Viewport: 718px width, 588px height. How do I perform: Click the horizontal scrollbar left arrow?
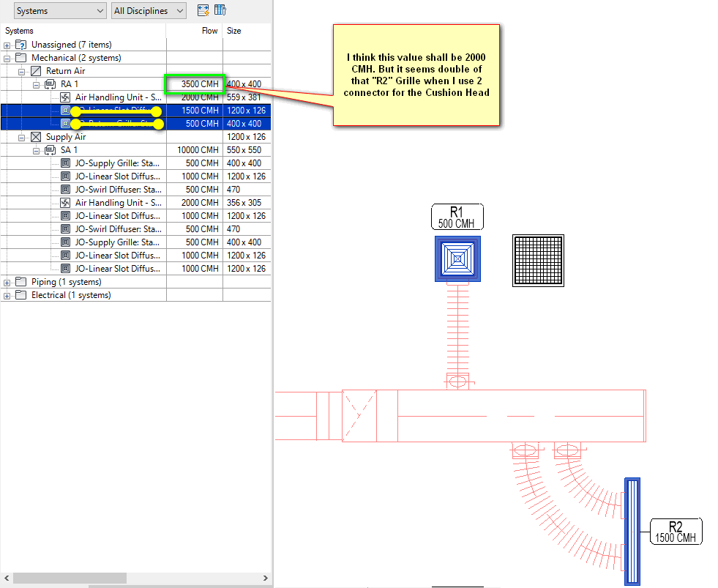tap(7, 578)
